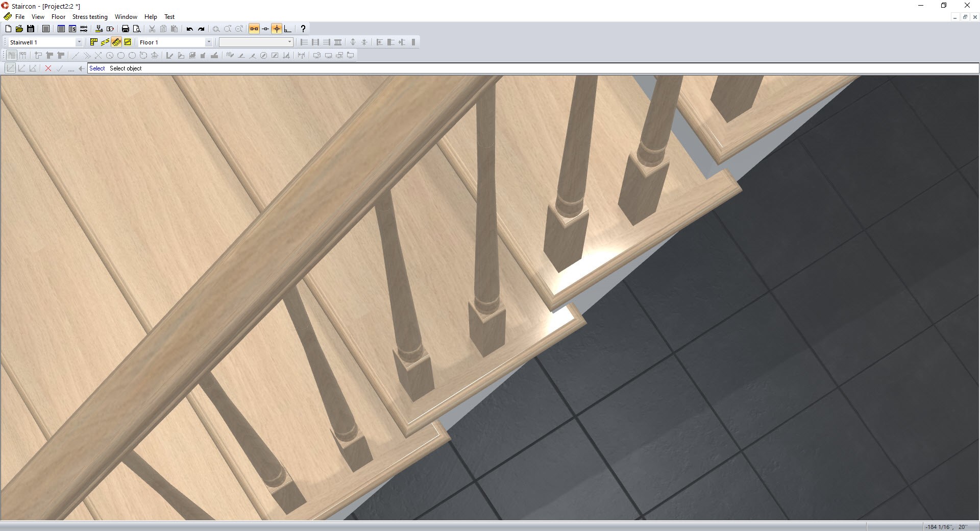Open the Stress testing menu
Screen dimensions: 980x531
pyautogui.click(x=89, y=17)
